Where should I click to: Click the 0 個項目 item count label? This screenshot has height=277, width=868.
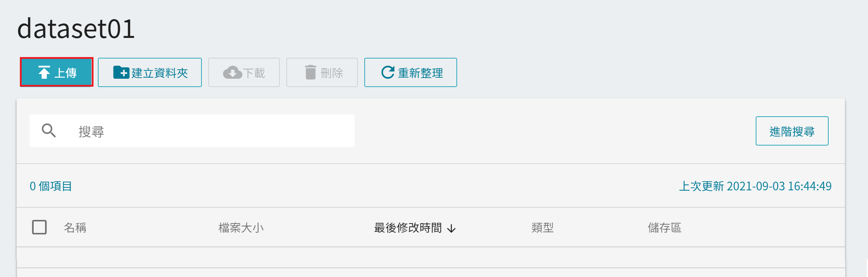point(51,186)
